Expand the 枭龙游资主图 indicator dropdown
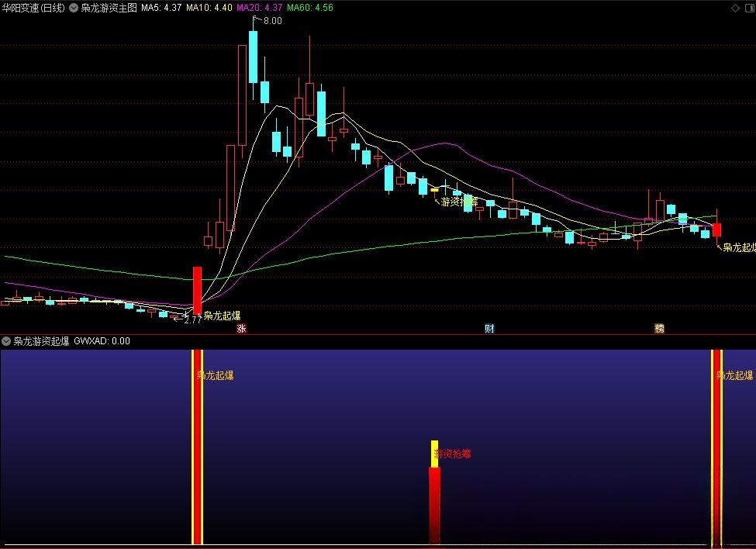The width and height of the screenshot is (756, 549). tap(74, 7)
